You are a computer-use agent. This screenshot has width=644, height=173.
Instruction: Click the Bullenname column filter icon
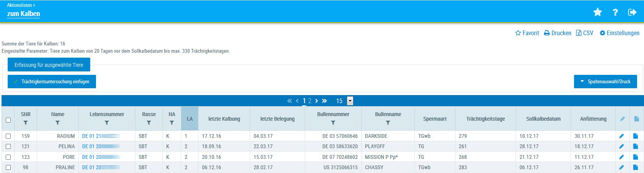pos(388,123)
